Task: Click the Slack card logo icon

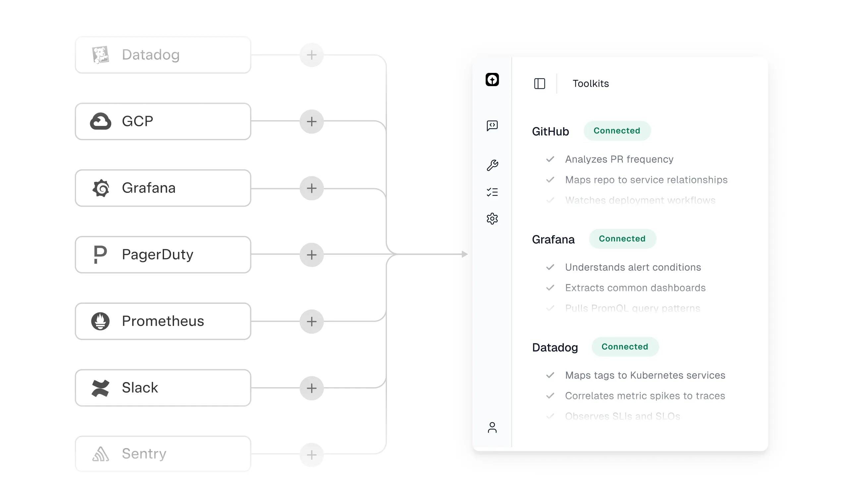Action: [100, 388]
